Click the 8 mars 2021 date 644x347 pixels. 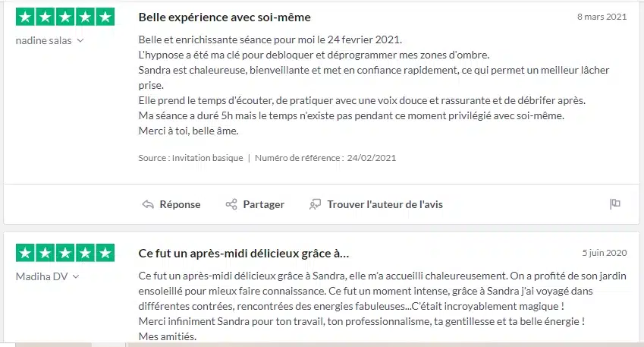pos(602,17)
